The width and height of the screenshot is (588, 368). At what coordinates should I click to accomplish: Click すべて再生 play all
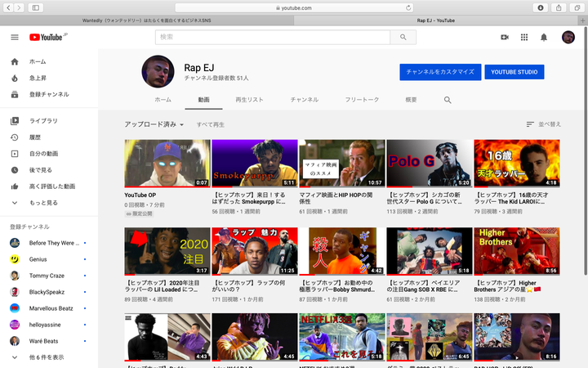(x=211, y=124)
